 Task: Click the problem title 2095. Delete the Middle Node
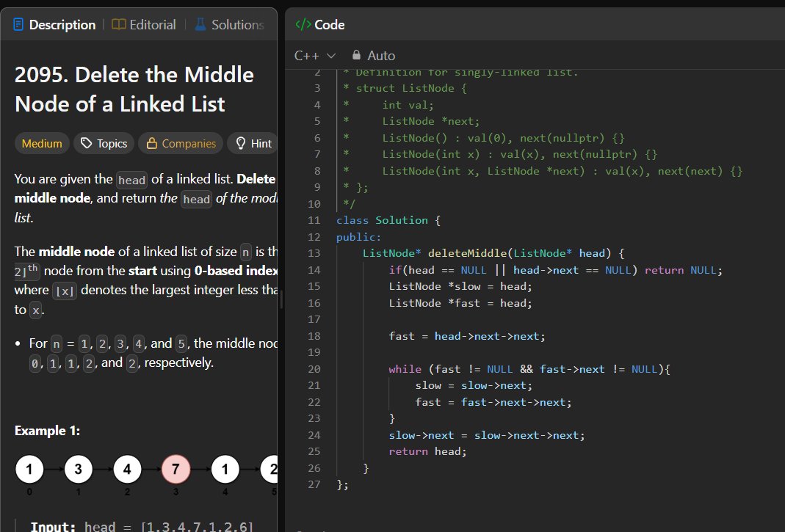coord(134,90)
